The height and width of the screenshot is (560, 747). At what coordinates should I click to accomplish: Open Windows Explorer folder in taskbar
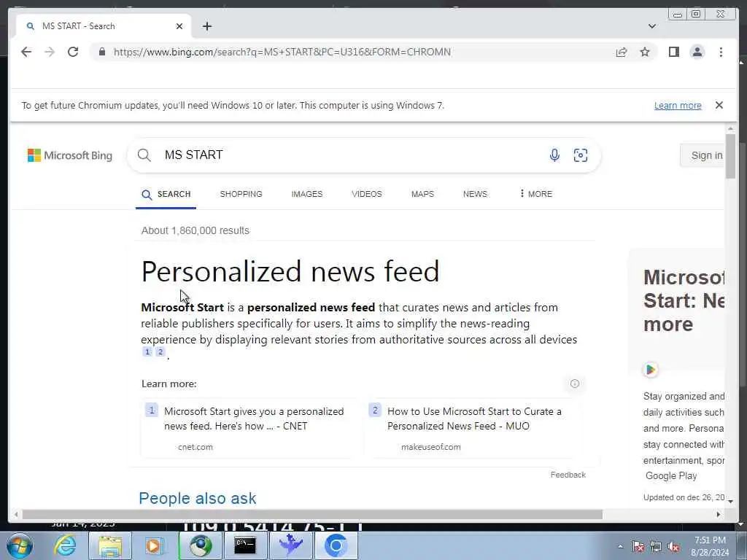pos(109,545)
